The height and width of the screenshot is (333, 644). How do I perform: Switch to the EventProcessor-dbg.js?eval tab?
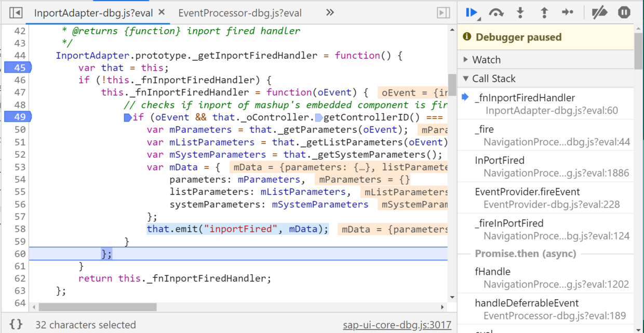[239, 13]
